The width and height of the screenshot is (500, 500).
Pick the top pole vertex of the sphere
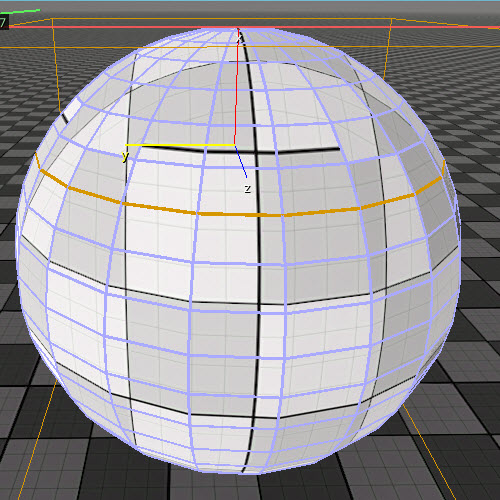click(x=238, y=29)
